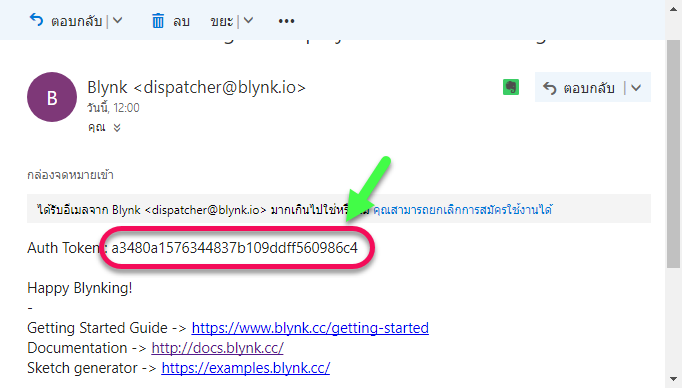Screen dimensions: 682x388
Task: Open the junk options dropdown arrow
Action: tap(248, 20)
